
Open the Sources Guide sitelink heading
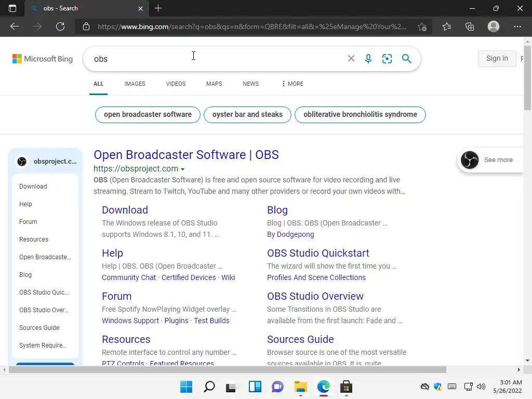pyautogui.click(x=300, y=339)
